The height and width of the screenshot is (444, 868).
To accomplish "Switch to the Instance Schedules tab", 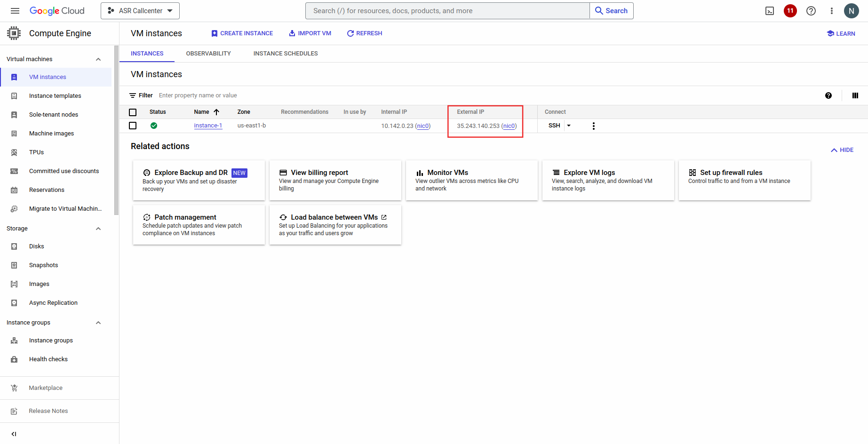I will (x=286, y=54).
